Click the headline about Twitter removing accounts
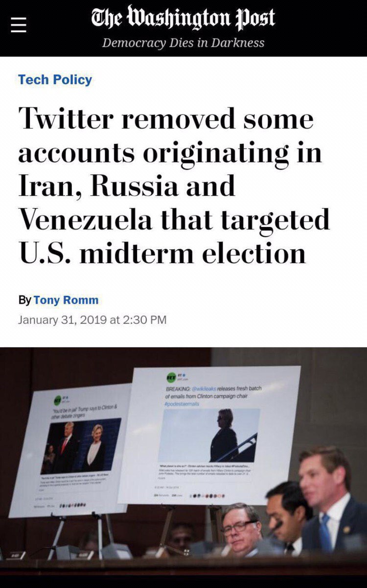This screenshot has width=367, height=588. coord(174,186)
